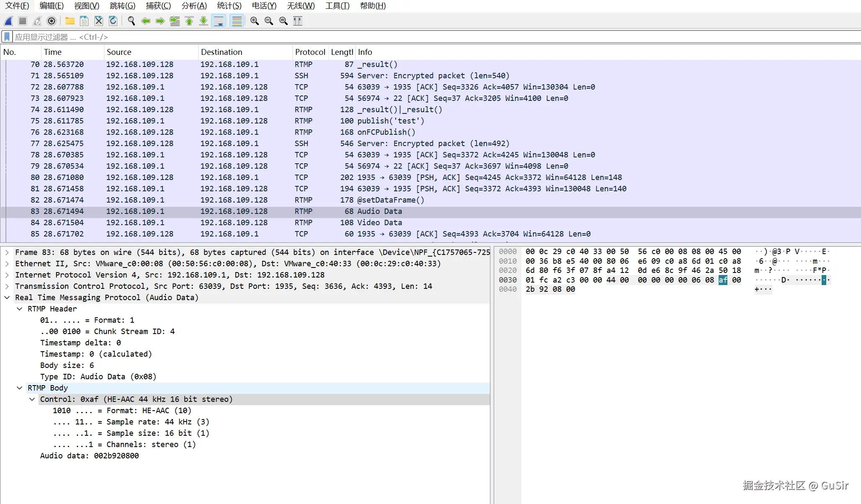This screenshot has width=861, height=504.
Task: Click the resize columns icon
Action: (x=298, y=21)
